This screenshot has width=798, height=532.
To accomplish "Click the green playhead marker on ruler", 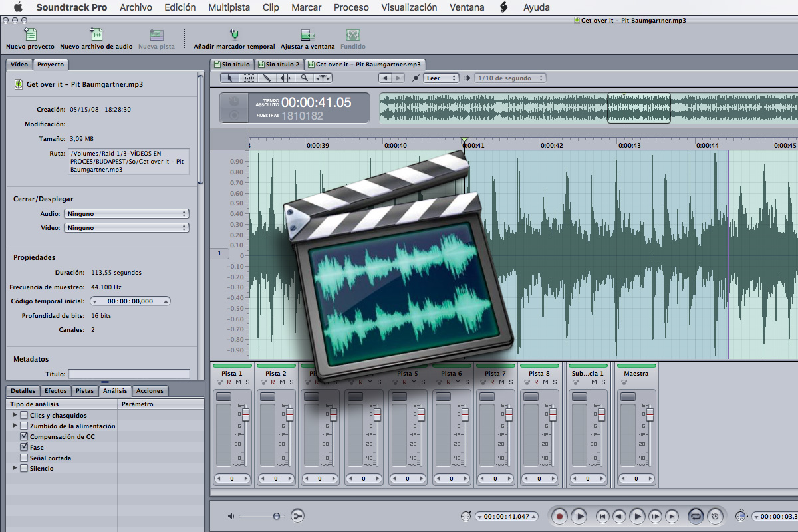I will click(464, 141).
